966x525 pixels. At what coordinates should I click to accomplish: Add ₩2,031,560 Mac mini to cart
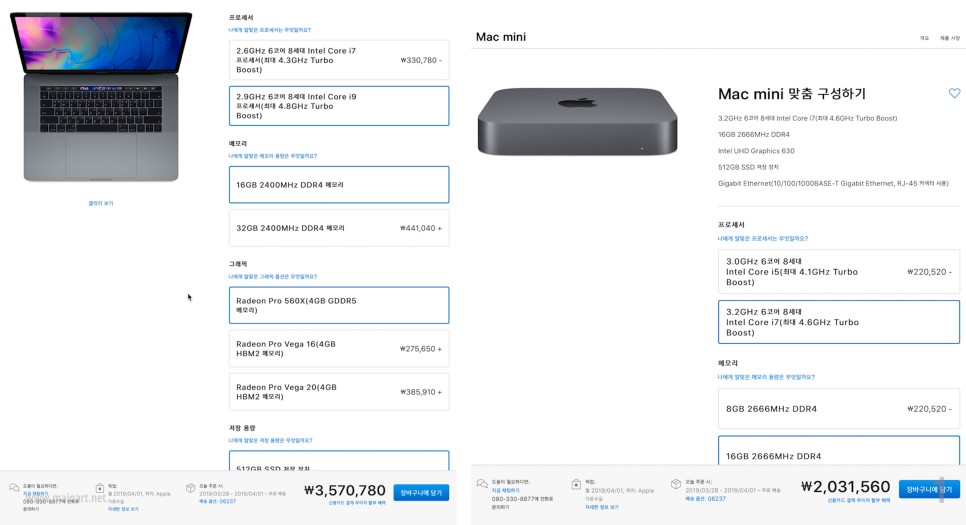tap(929, 489)
